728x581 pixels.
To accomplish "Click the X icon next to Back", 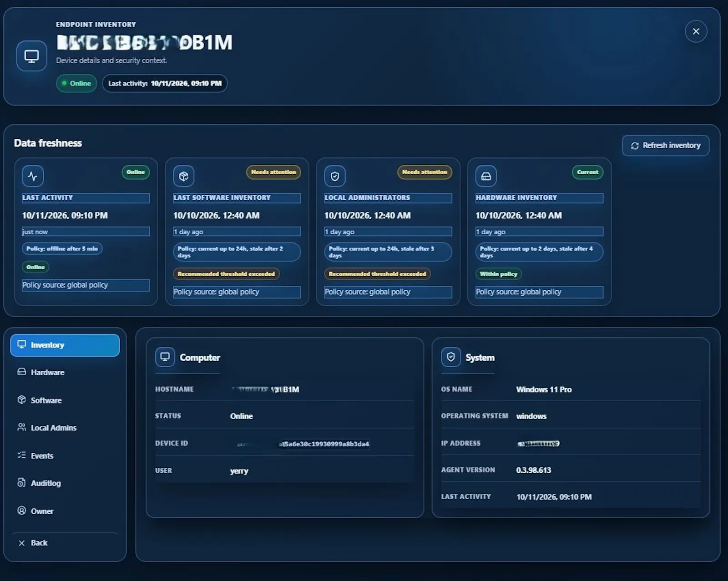I will (21, 543).
